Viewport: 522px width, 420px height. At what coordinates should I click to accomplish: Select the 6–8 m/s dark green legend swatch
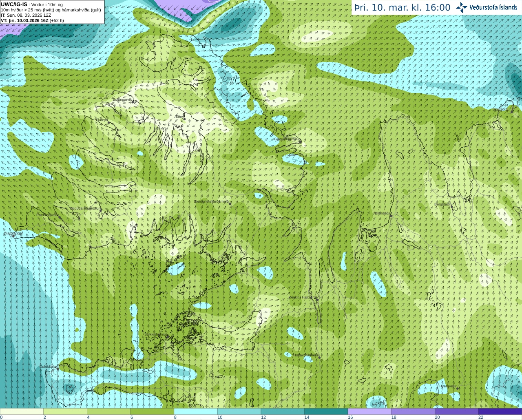pyautogui.click(x=152, y=411)
